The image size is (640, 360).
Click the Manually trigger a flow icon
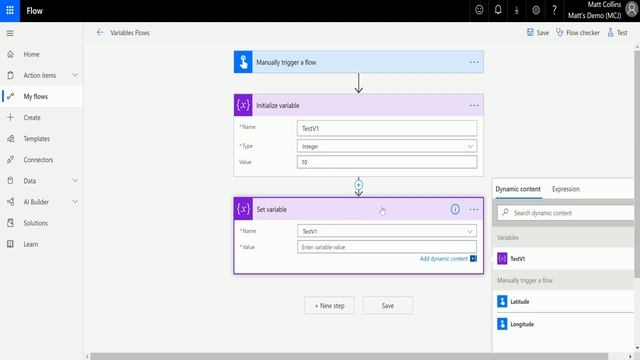pyautogui.click(x=243, y=62)
